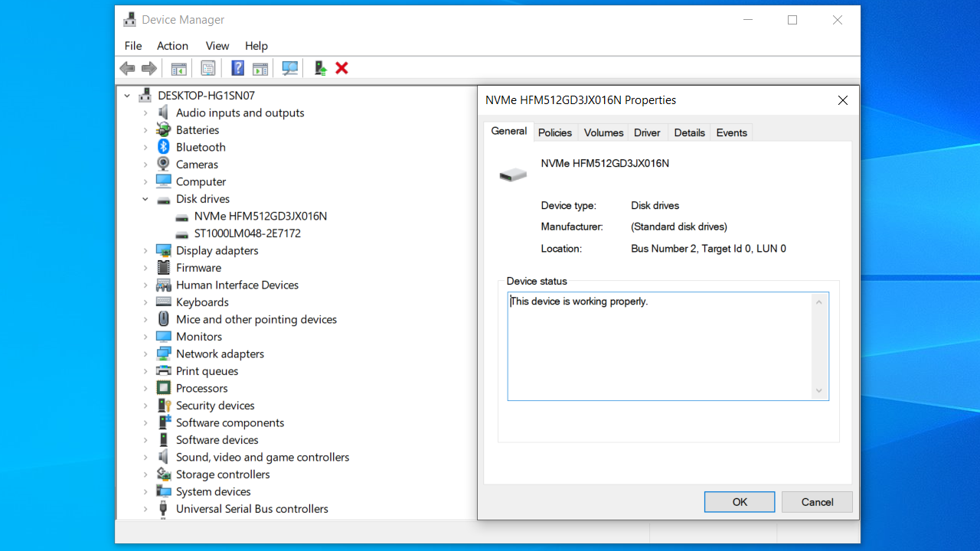Image resolution: width=980 pixels, height=551 pixels.
Task: Select the Security devices icon
Action: 163,406
